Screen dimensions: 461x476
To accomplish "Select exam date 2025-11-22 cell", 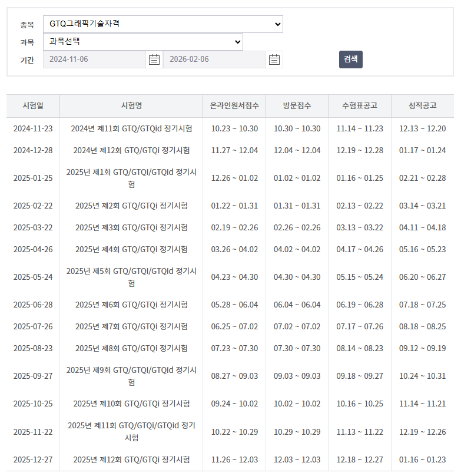I will point(33,432).
